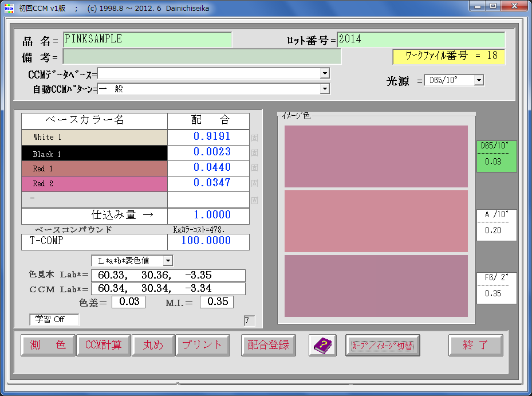The height and width of the screenshot is (396, 532).
Task: Click the CCM Lab* values field
Action: point(168,289)
